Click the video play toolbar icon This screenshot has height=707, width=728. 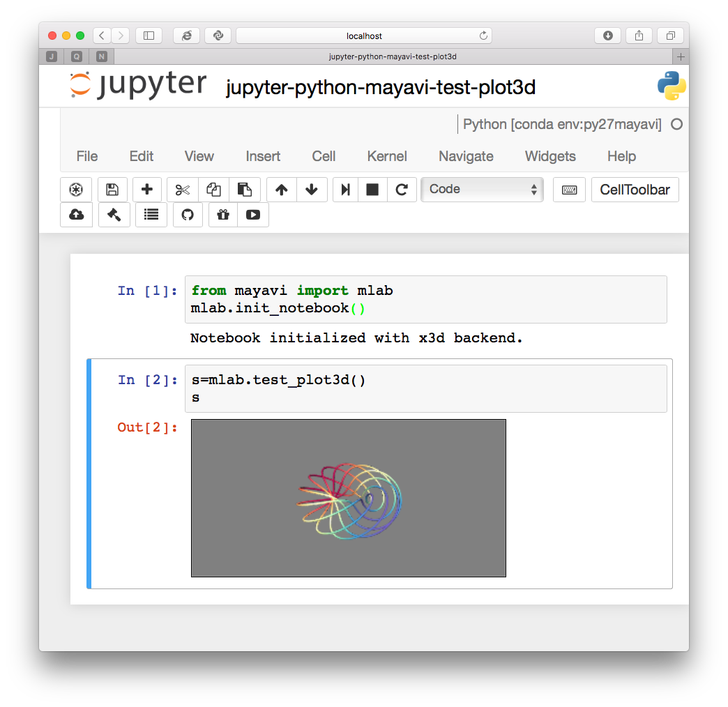253,215
